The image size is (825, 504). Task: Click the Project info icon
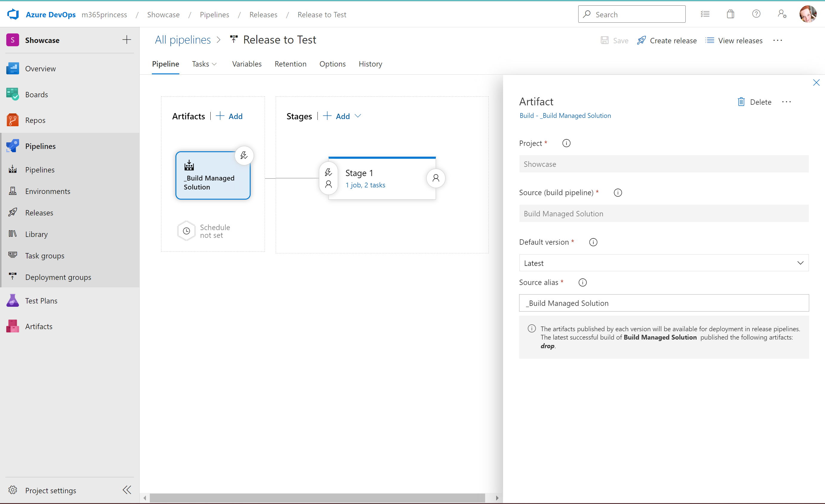566,143
